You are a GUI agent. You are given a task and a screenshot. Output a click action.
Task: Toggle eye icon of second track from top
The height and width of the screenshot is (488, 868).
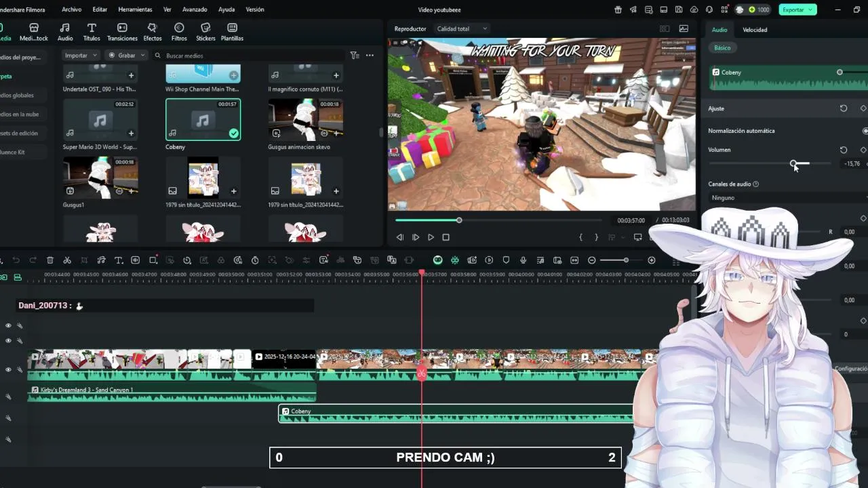pyautogui.click(x=8, y=340)
